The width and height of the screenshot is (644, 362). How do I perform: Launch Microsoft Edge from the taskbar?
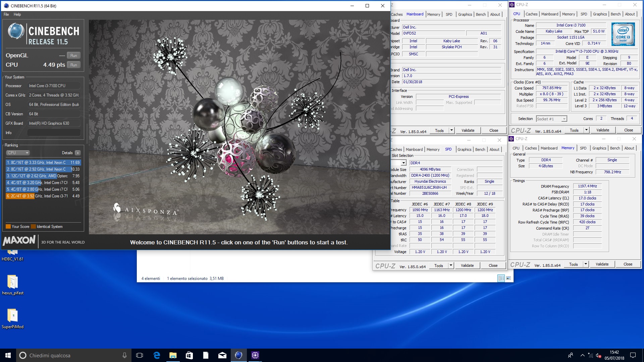click(157, 355)
